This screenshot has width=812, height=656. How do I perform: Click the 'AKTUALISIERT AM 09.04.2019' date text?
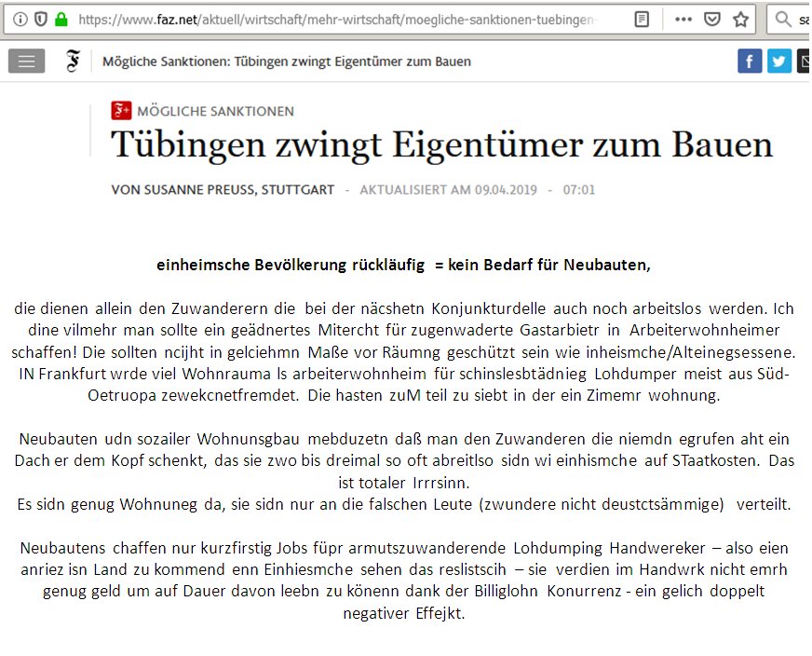click(x=449, y=190)
